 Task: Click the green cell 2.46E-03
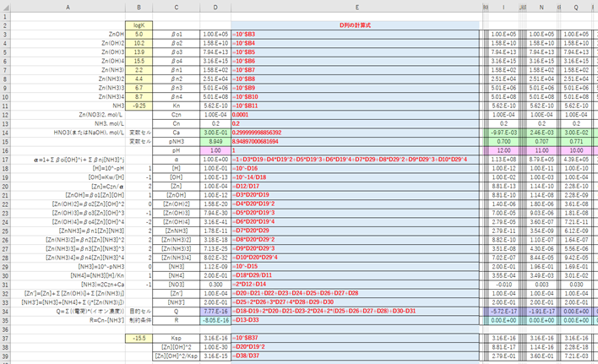tap(541, 133)
